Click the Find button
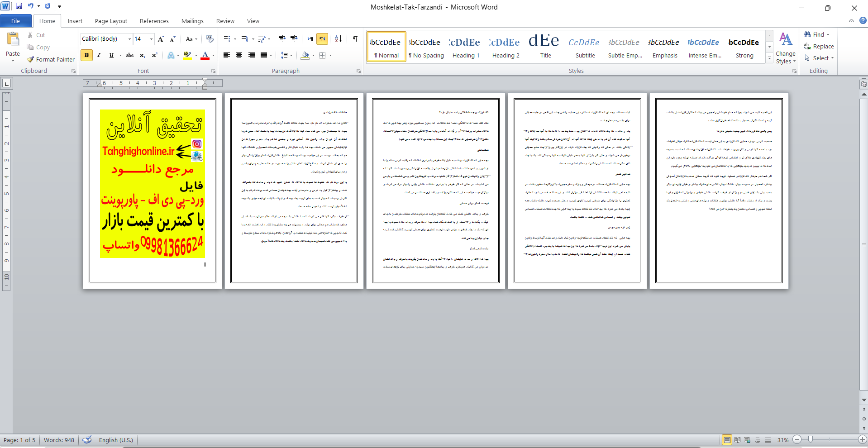This screenshot has width=868, height=448. (x=817, y=34)
